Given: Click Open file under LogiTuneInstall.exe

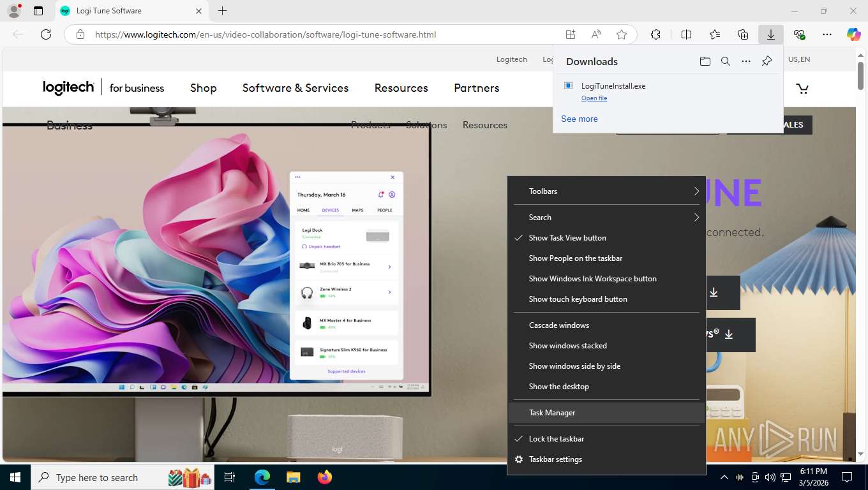Looking at the screenshot, I should pyautogui.click(x=594, y=98).
